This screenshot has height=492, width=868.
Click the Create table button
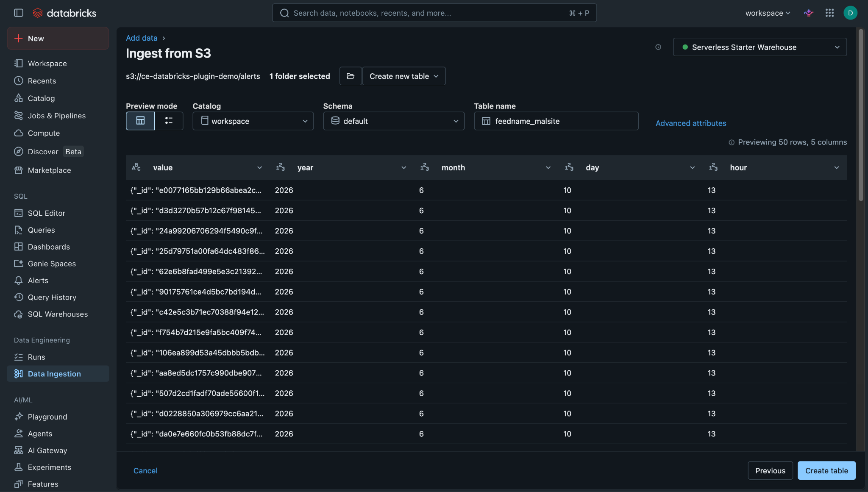(x=826, y=471)
